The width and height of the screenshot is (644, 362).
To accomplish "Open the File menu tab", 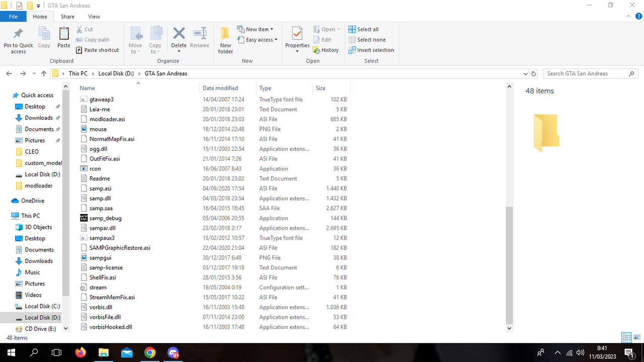I will coord(13,17).
